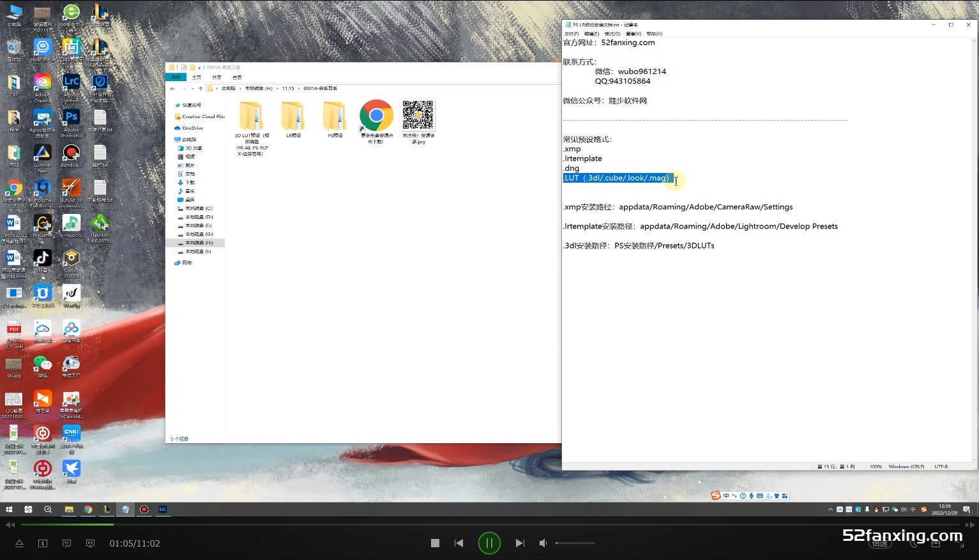Open the LR预设 folder in Explorer

click(293, 119)
